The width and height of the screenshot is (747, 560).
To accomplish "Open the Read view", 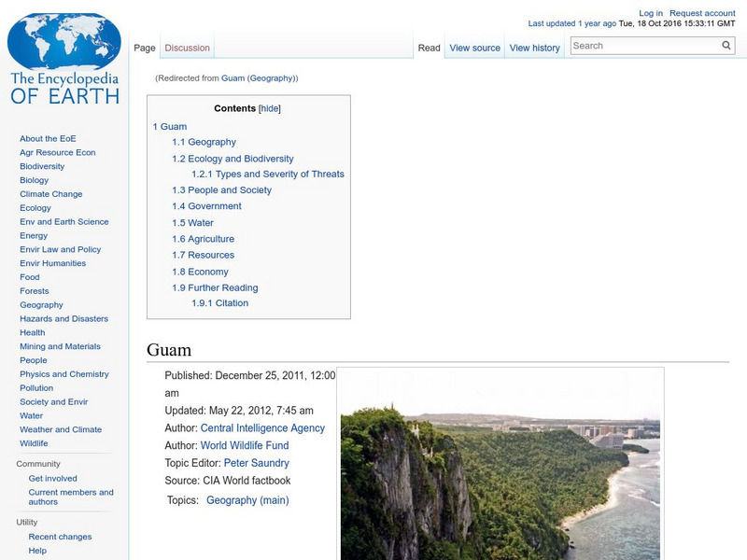I will click(428, 47).
